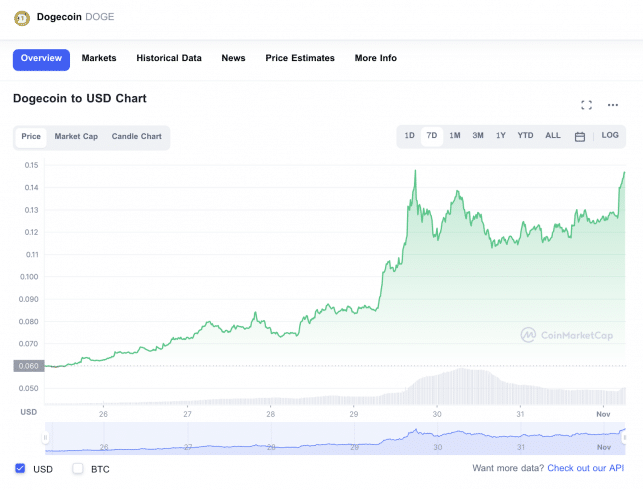This screenshot has width=643, height=490.
Task: Set chart range to ALL
Action: click(553, 135)
